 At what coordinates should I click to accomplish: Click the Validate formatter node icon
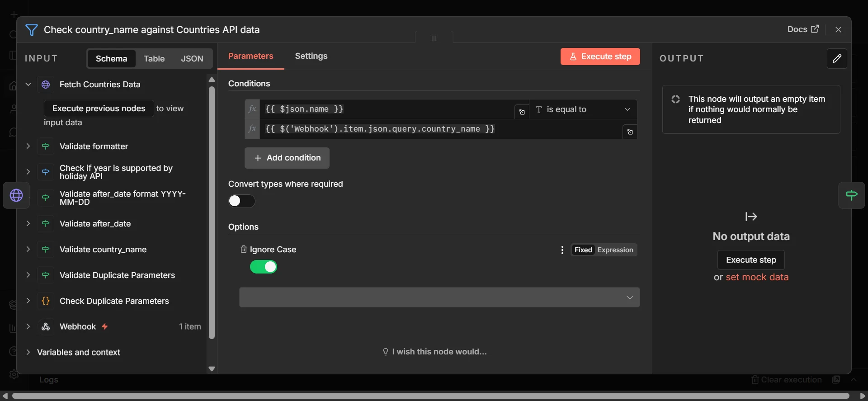point(46,146)
